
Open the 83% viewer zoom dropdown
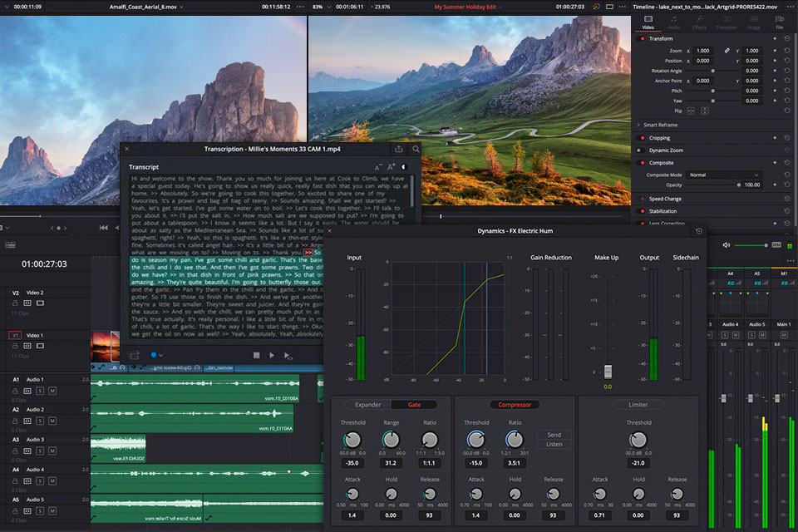pyautogui.click(x=329, y=7)
